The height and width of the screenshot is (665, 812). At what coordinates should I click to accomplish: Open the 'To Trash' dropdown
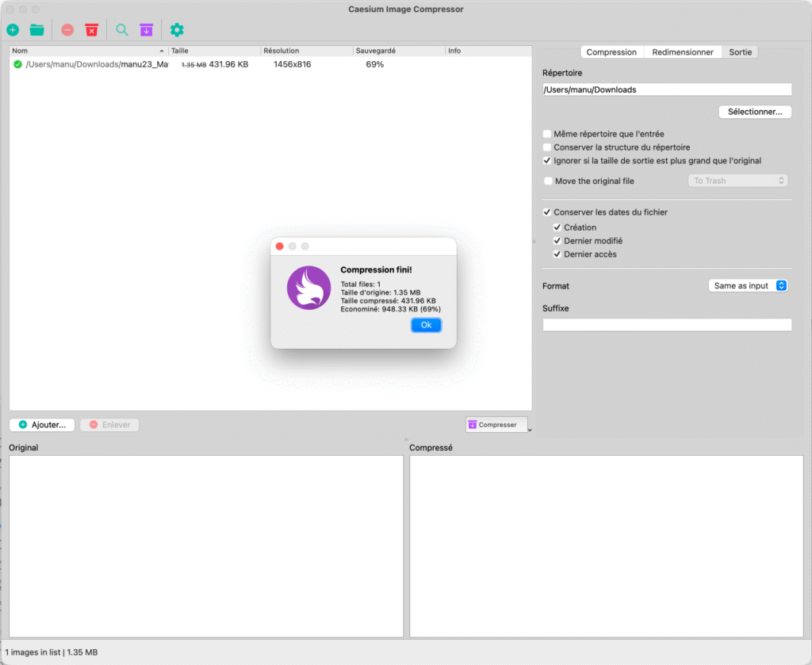point(737,181)
